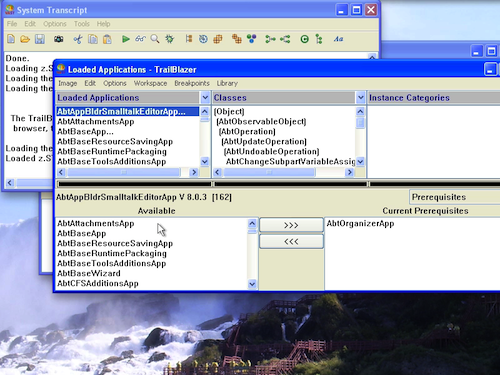Open the Workspace menu in TrailBlazer

(150, 83)
